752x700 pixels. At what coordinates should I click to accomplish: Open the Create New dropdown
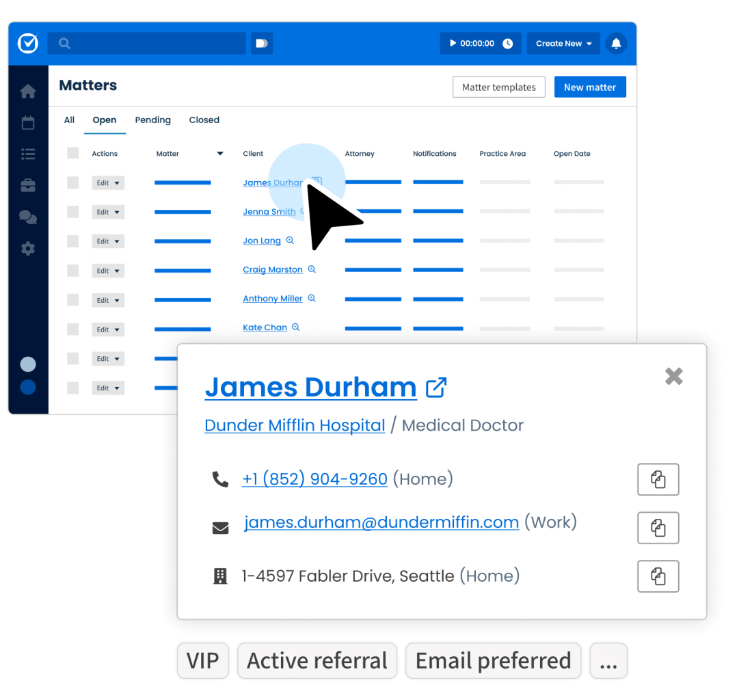(563, 44)
